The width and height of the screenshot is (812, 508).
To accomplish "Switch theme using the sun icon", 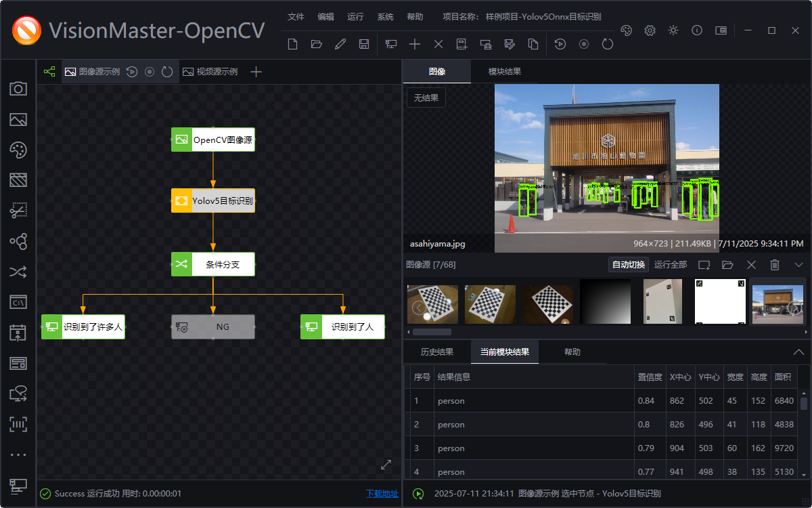I will tap(673, 30).
